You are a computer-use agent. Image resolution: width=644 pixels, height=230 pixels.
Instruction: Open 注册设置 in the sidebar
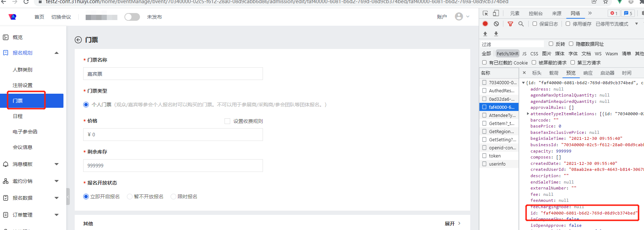23,85
